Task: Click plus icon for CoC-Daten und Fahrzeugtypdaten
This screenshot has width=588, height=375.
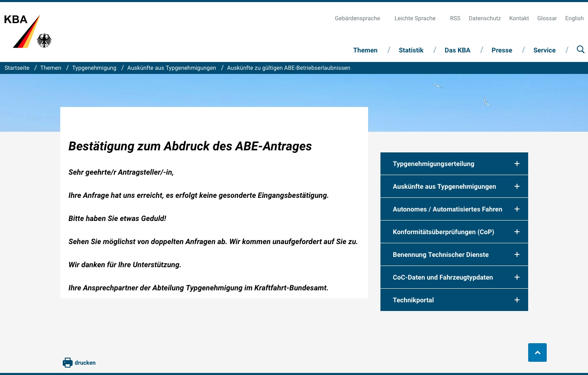Action: (517, 277)
